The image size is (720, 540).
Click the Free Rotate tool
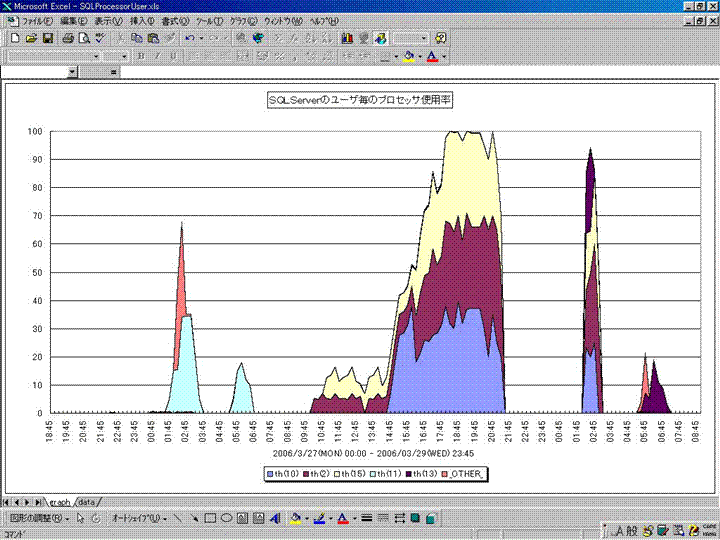[x=96, y=518]
